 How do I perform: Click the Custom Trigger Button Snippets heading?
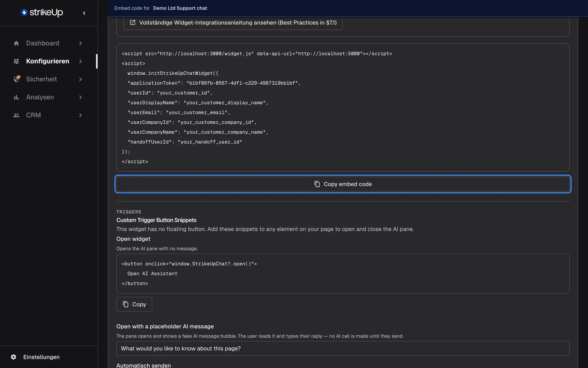156,220
